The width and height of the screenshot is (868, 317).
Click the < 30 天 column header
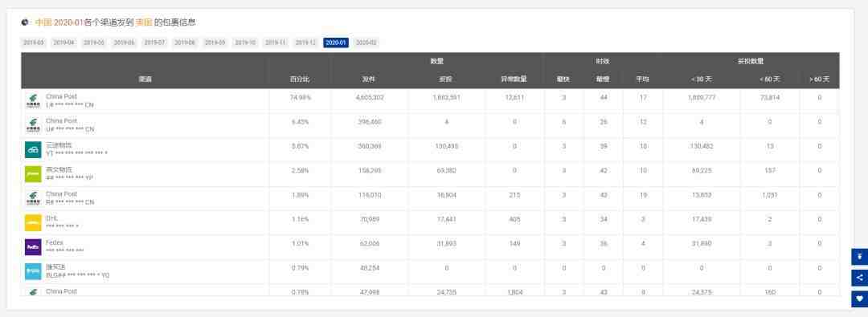[x=701, y=79]
